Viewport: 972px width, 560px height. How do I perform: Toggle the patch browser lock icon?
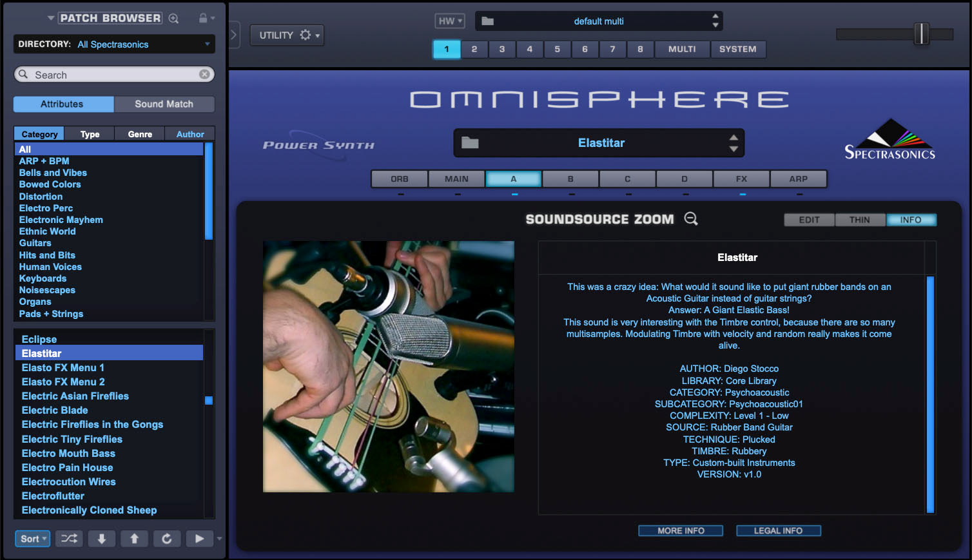(203, 18)
